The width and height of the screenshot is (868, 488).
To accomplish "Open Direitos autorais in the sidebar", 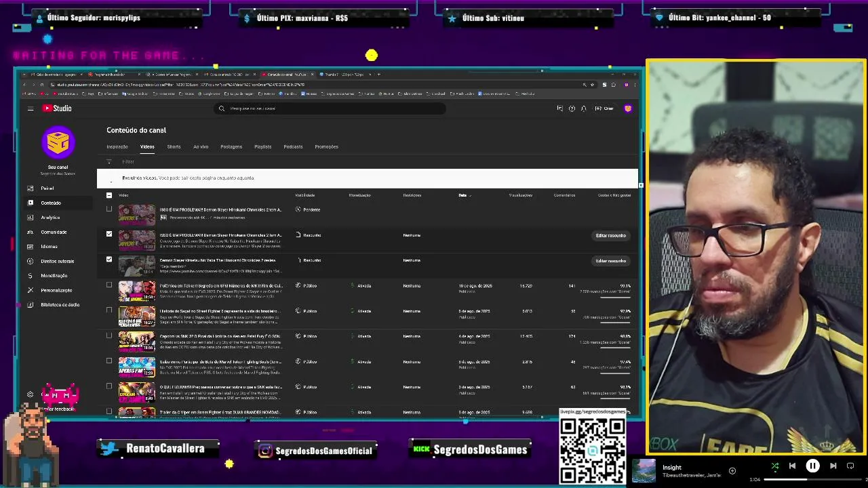I will click(57, 261).
